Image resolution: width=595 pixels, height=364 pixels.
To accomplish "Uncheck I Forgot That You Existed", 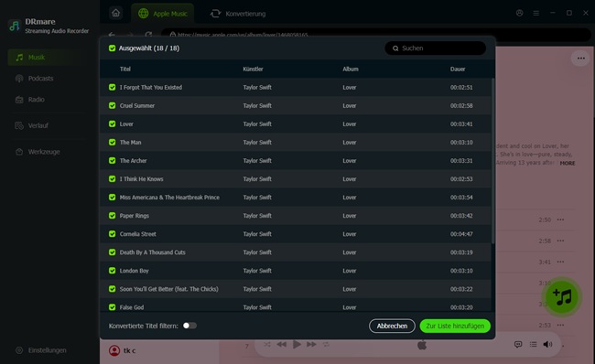I will click(112, 87).
